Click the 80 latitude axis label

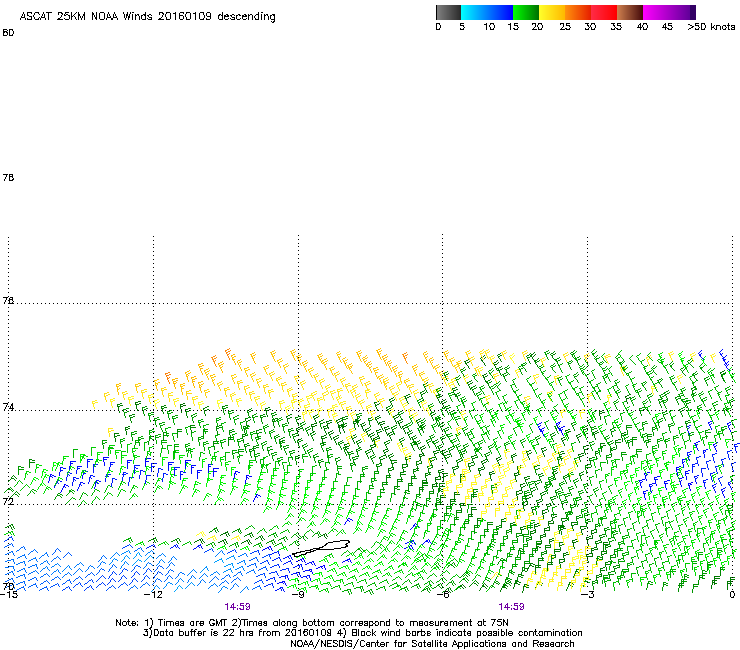pyautogui.click(x=8, y=33)
